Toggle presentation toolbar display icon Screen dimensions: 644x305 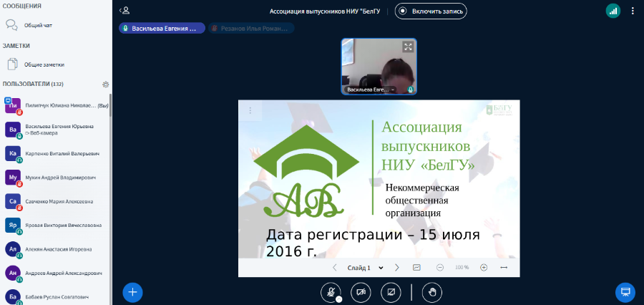click(416, 268)
